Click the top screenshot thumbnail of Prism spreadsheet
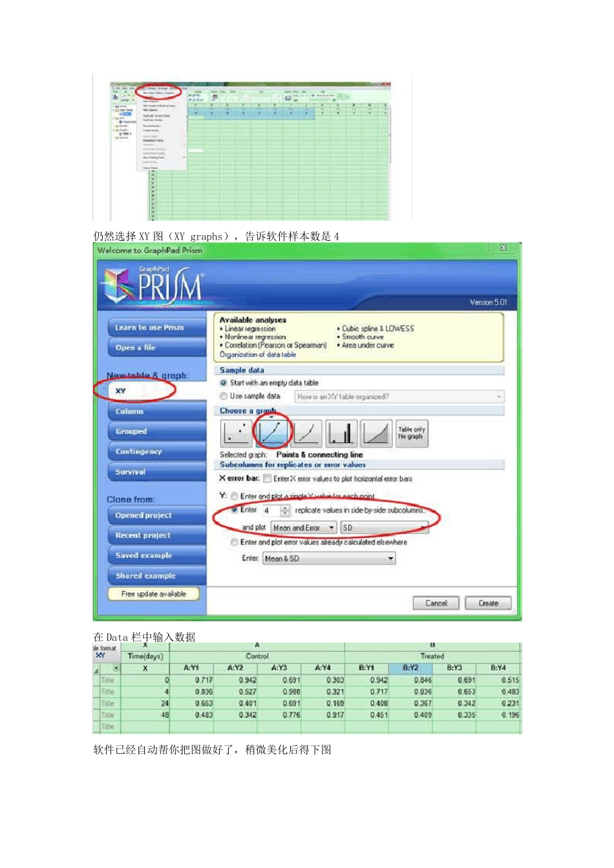The image size is (614, 868). (252, 151)
